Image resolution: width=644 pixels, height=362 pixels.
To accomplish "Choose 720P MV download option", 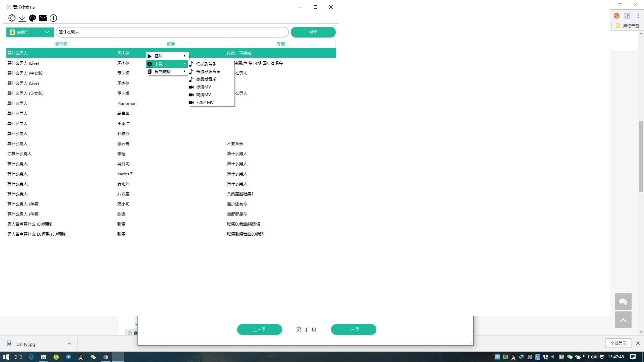I will (x=205, y=102).
